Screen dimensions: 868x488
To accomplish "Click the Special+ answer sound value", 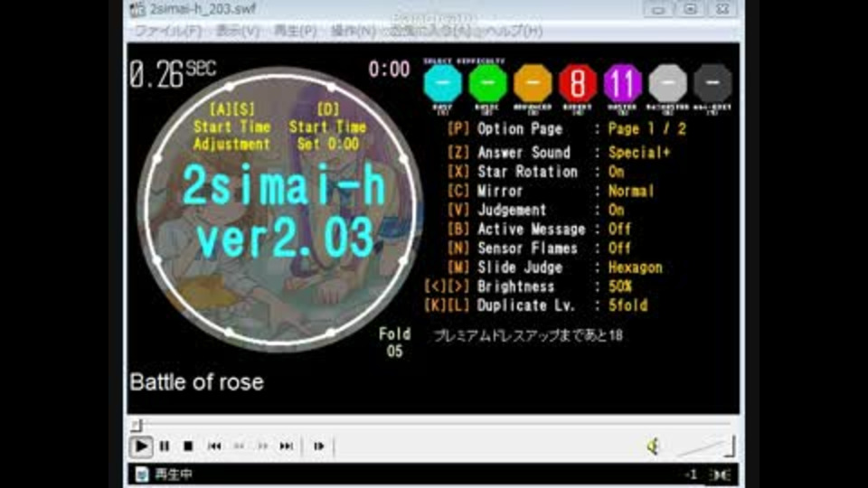I will [639, 152].
